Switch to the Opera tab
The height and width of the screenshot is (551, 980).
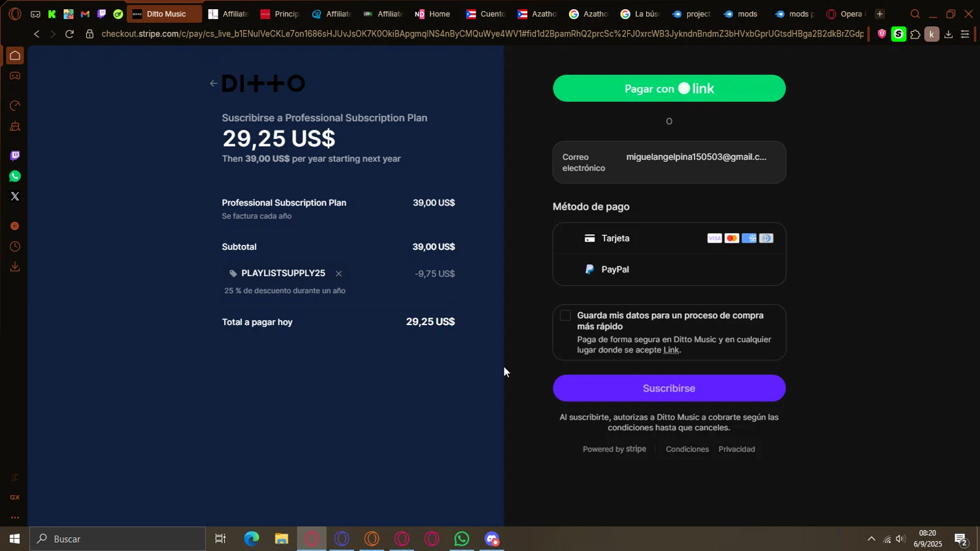click(x=845, y=14)
